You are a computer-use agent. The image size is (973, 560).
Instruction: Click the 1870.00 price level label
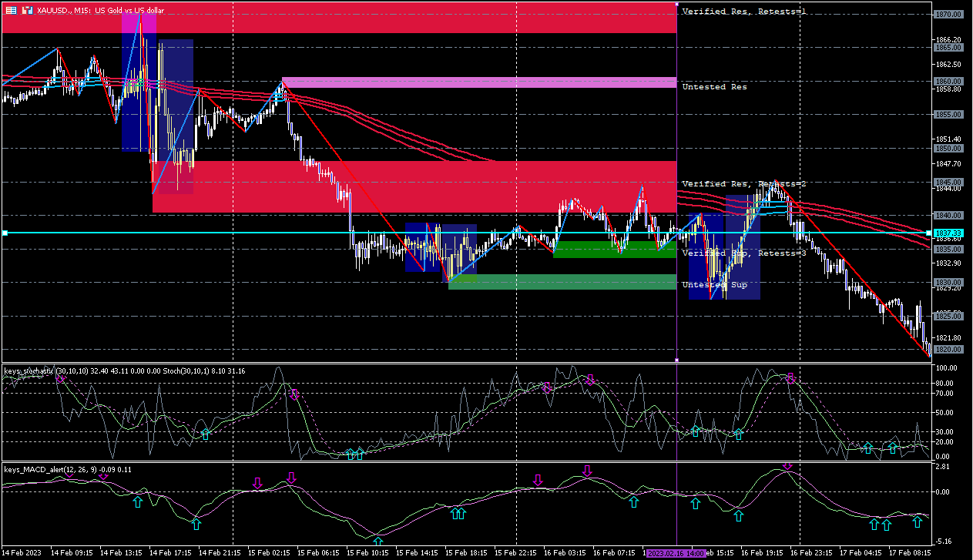click(948, 14)
